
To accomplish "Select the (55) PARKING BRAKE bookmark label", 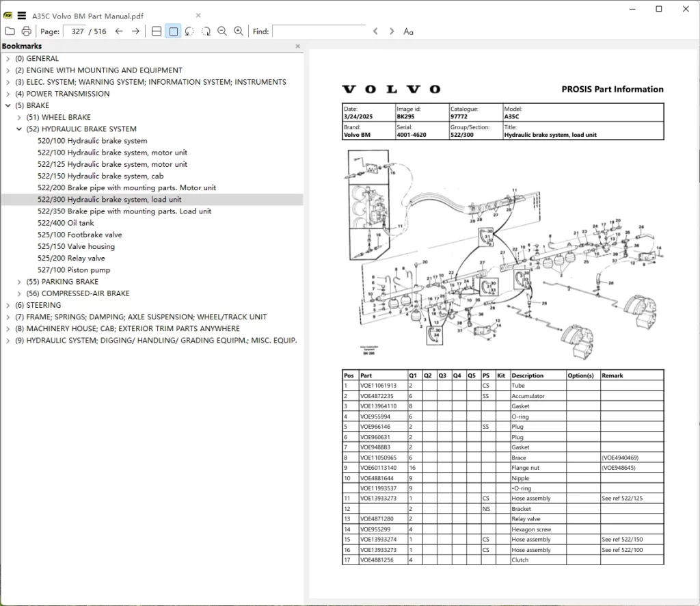I will coord(62,282).
